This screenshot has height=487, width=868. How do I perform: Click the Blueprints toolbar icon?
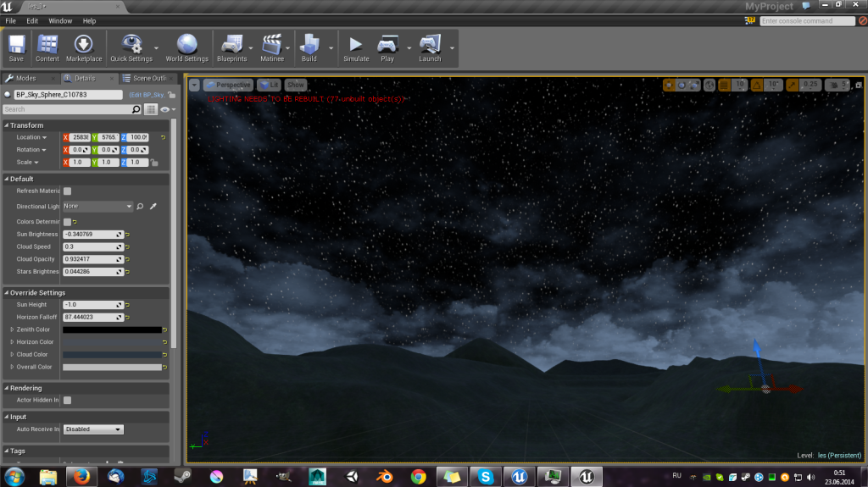click(231, 47)
